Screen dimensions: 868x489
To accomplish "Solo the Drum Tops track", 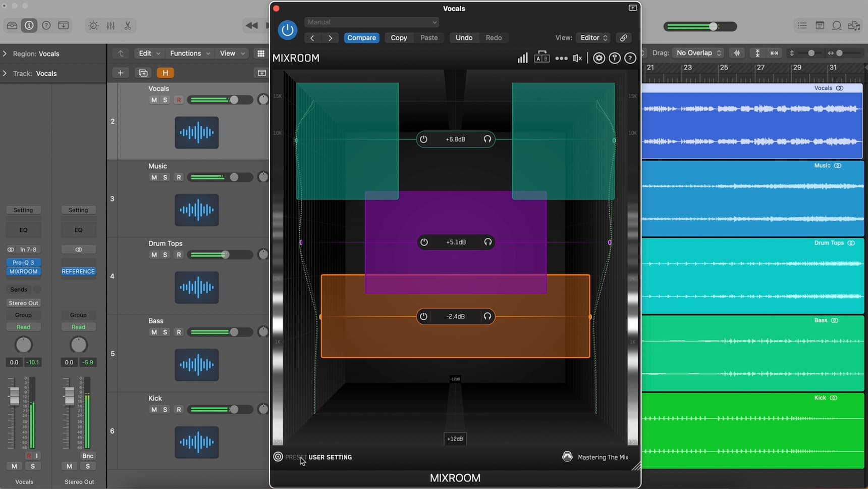I will coord(165,255).
